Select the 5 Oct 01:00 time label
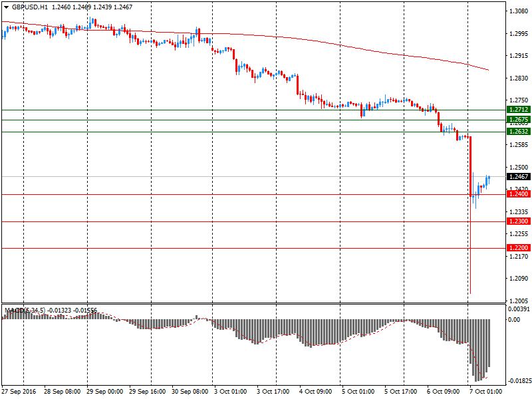 [x=358, y=392]
